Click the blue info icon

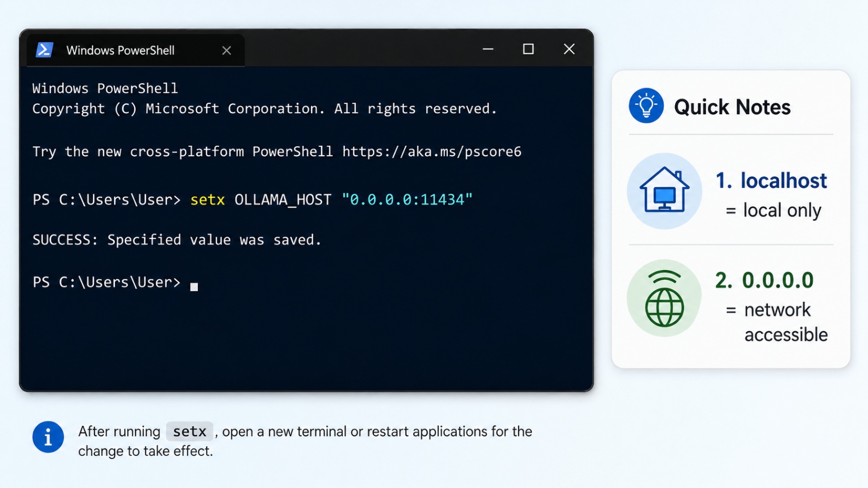(48, 437)
